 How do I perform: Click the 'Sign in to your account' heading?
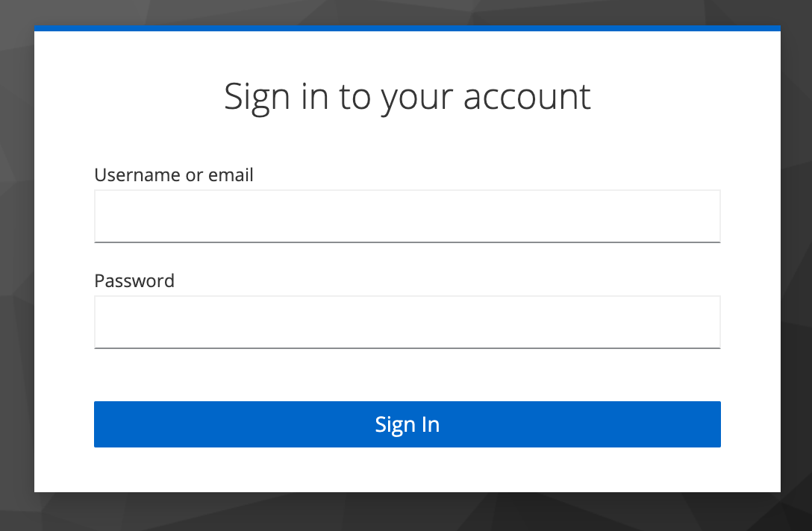[407, 97]
